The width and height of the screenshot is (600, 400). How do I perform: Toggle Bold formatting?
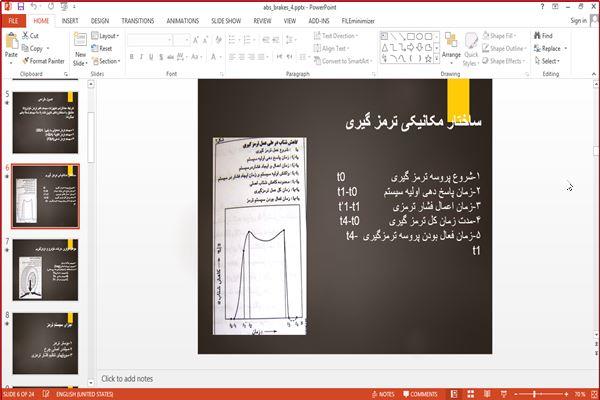(132, 57)
